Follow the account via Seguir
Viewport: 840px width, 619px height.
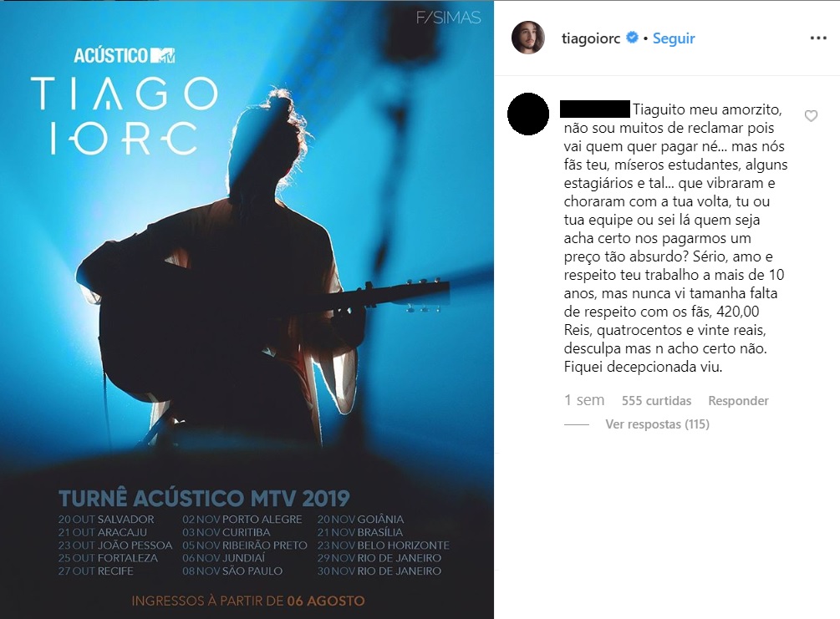[x=674, y=38]
